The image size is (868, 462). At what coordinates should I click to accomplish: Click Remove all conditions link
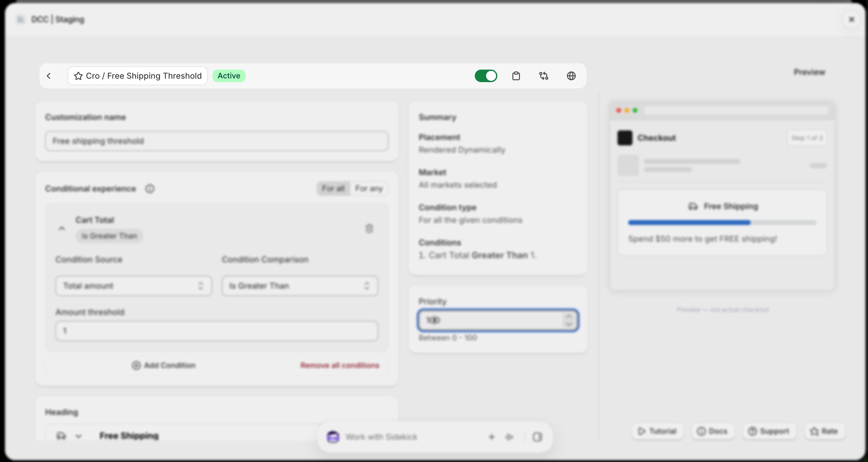pyautogui.click(x=340, y=365)
